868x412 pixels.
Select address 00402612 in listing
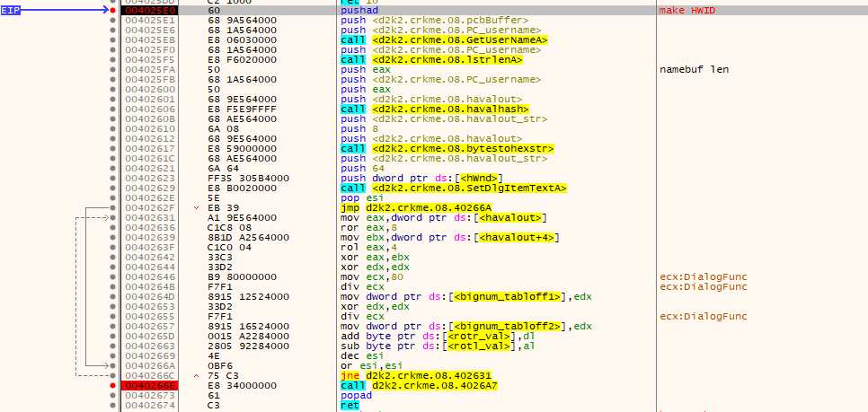click(x=149, y=139)
